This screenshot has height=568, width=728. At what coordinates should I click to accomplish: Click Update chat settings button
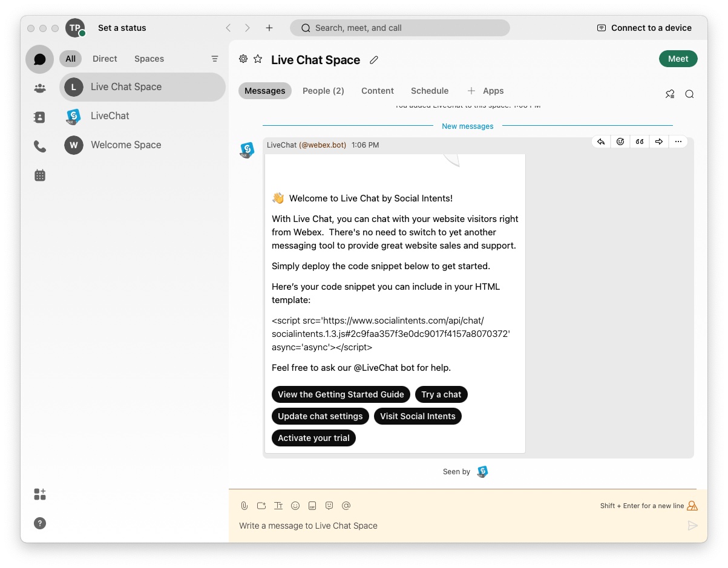[320, 416]
